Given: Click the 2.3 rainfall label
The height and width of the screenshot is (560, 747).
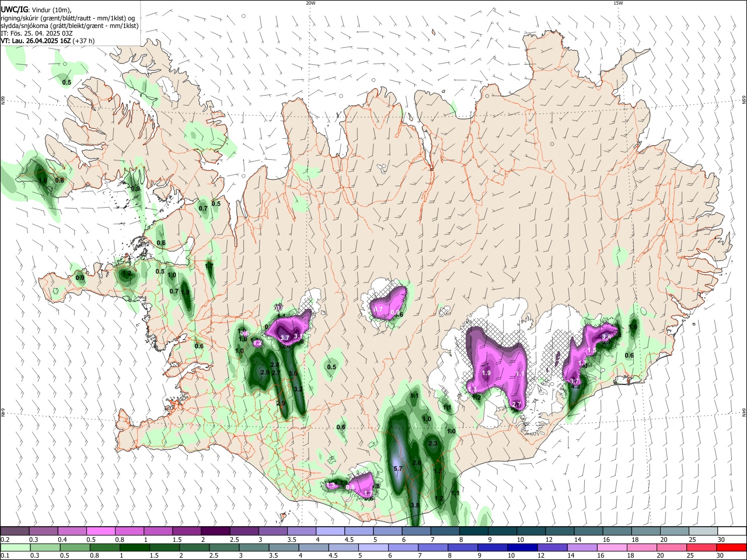Looking at the screenshot, I should pos(433,444).
